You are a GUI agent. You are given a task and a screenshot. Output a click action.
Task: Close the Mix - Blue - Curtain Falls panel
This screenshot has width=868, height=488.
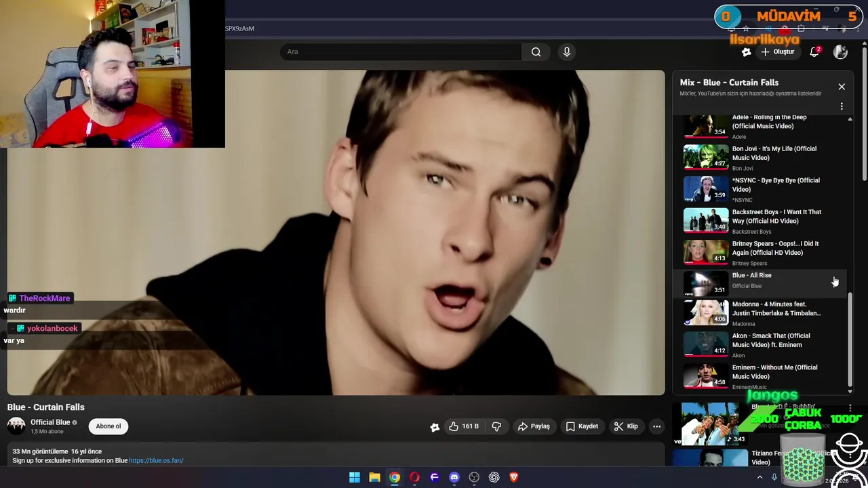tap(842, 87)
